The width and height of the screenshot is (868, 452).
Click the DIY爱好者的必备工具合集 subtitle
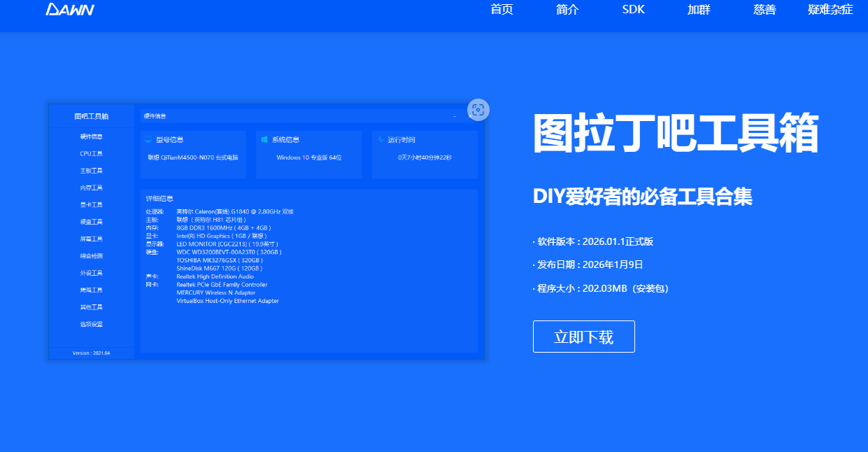[643, 197]
